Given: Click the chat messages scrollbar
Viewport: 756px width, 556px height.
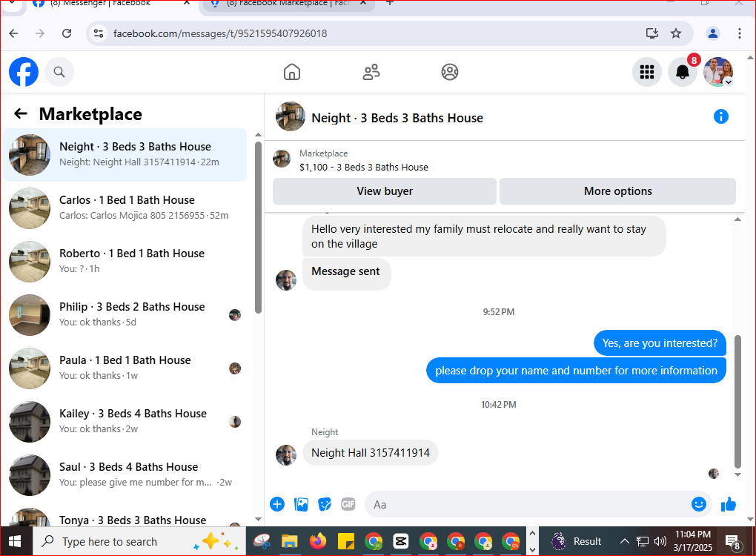Looking at the screenshot, I should coord(737,401).
